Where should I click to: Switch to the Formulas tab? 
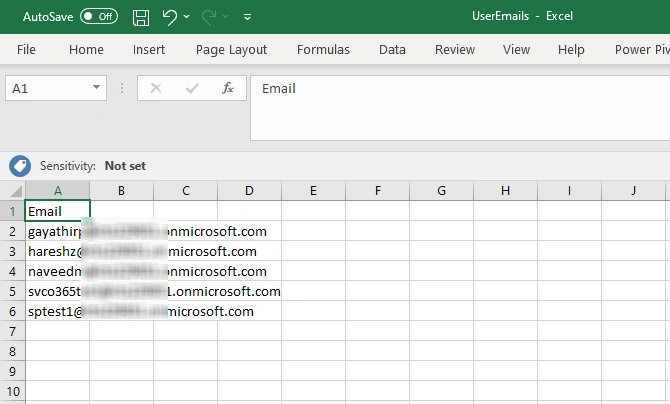point(323,50)
